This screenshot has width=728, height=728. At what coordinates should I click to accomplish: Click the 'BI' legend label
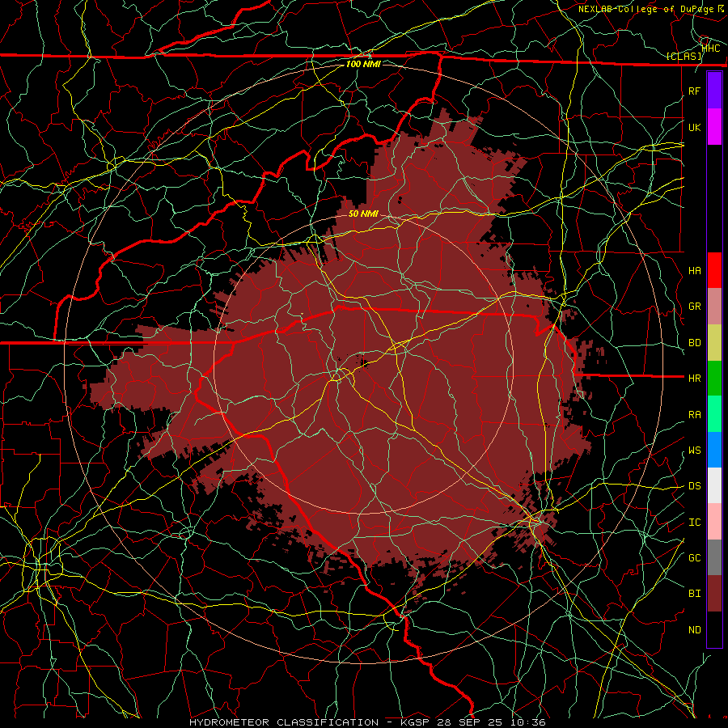[x=694, y=594]
